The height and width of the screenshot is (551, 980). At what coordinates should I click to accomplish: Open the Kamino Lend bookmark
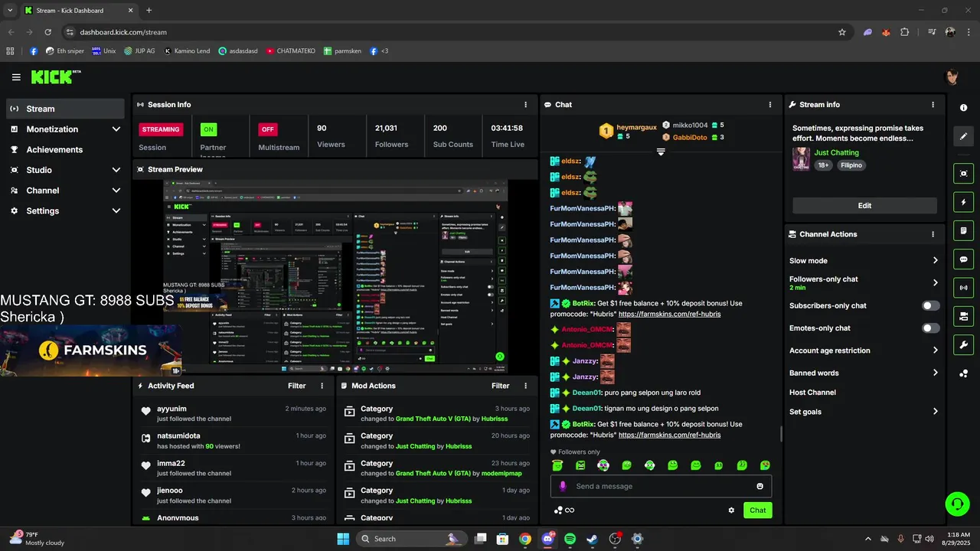[x=187, y=51]
